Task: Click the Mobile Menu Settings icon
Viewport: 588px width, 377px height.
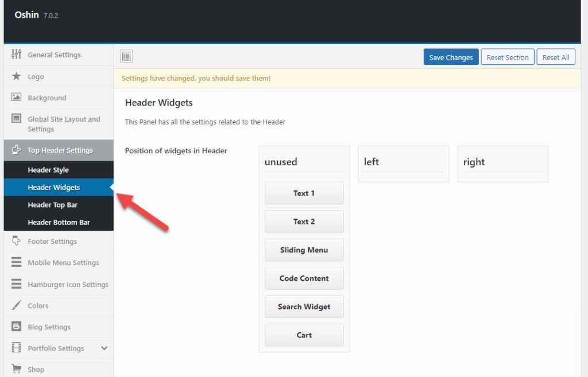Action: (16, 263)
